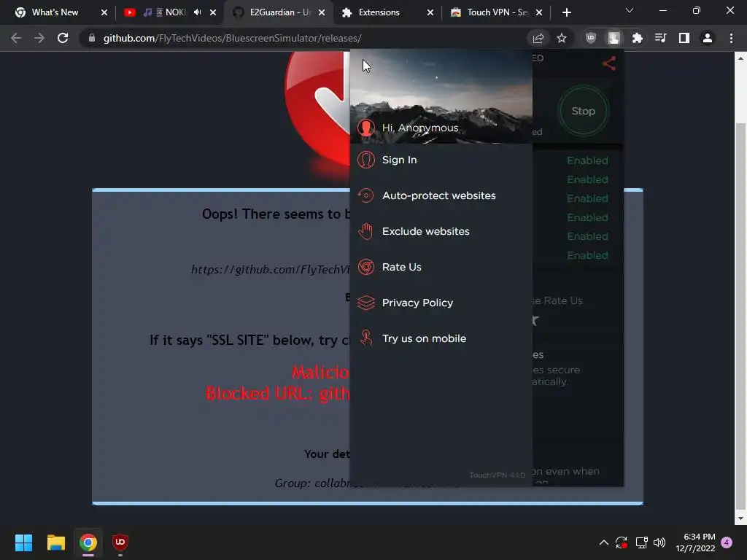The height and width of the screenshot is (560, 747).
Task: Click the page vertical scrollbar
Action: (740, 315)
